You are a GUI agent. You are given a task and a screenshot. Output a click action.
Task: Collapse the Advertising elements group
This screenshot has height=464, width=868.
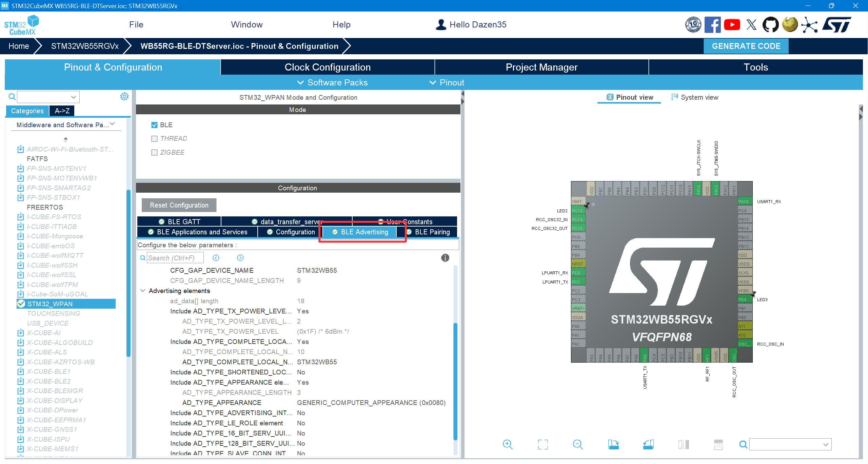[x=143, y=291]
